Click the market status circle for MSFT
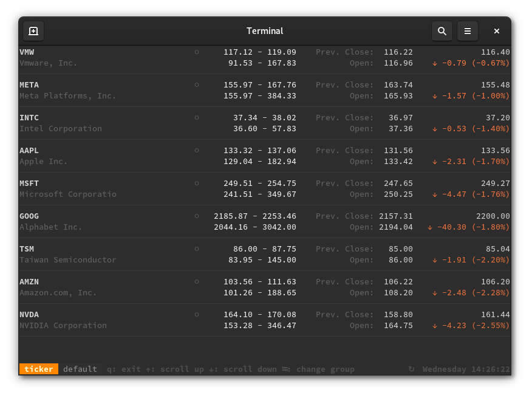This screenshot has width=532, height=398. [197, 183]
